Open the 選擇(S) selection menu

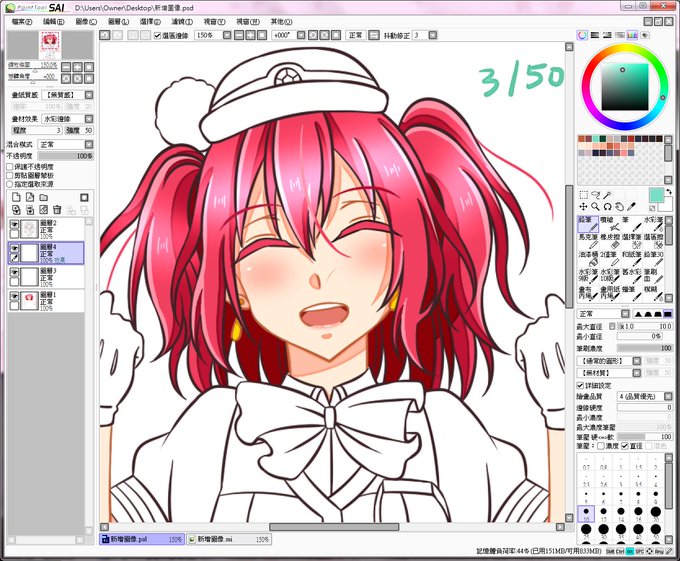click(x=150, y=21)
